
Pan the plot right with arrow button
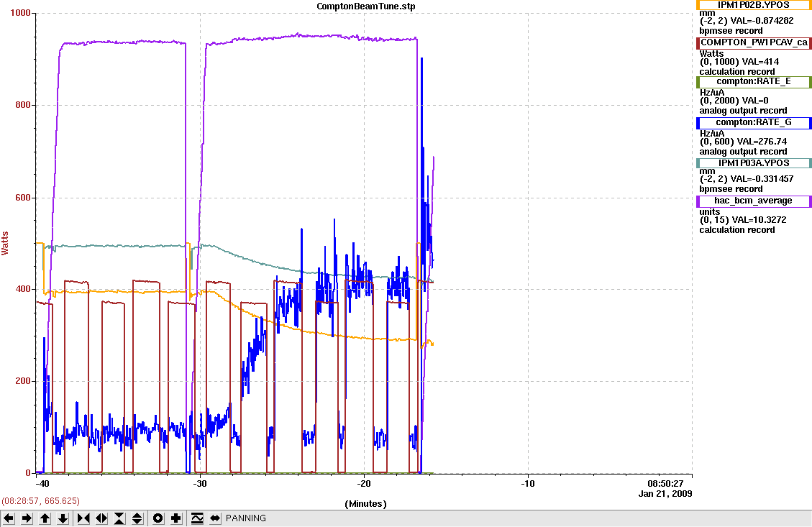(27, 518)
